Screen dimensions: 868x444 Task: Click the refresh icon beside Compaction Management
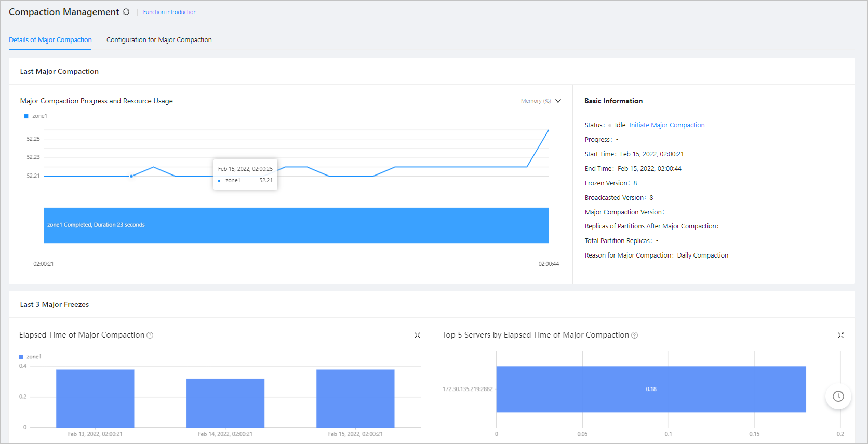coord(126,12)
